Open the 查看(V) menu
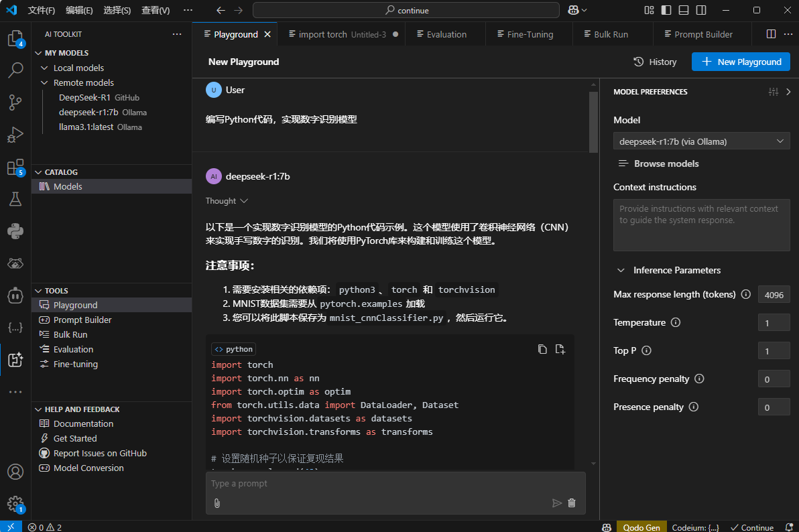Screen dimensions: 799x532 156,10
